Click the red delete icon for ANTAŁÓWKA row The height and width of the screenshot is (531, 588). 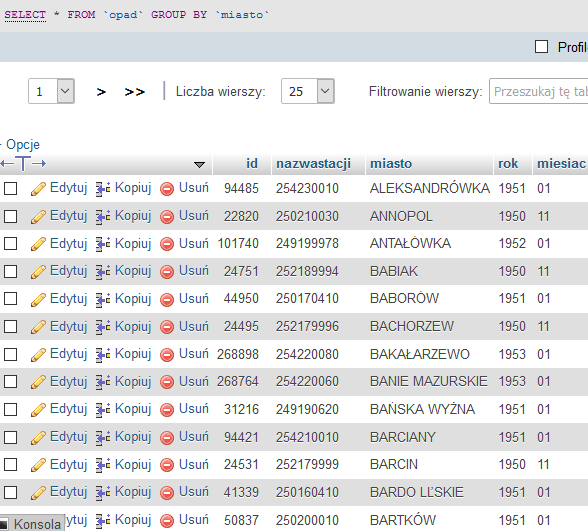[167, 244]
